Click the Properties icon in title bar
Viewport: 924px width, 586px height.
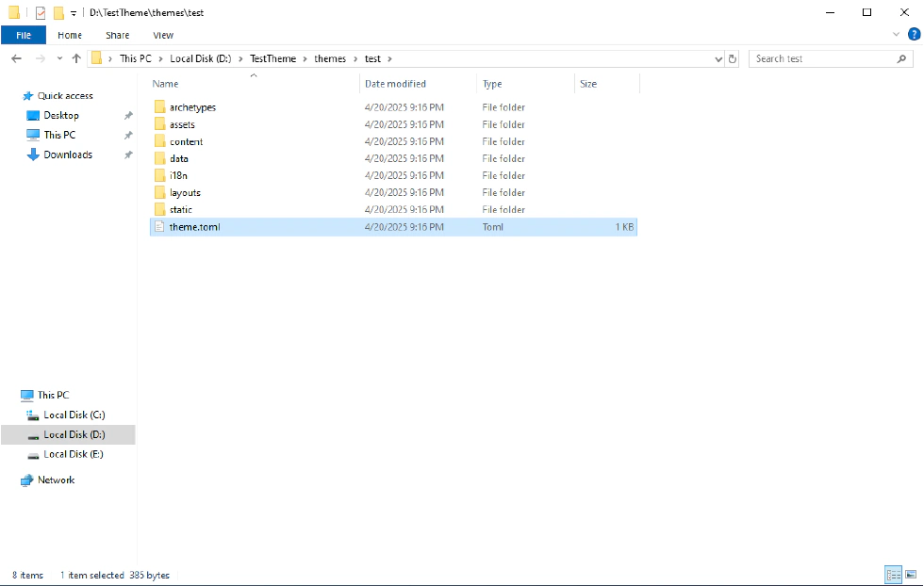pos(41,13)
